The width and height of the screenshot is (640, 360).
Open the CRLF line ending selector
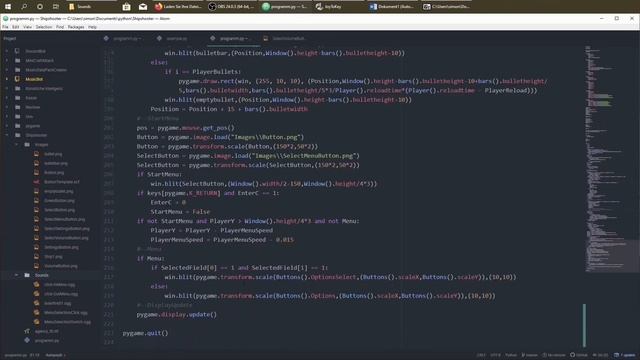[x=481, y=355]
